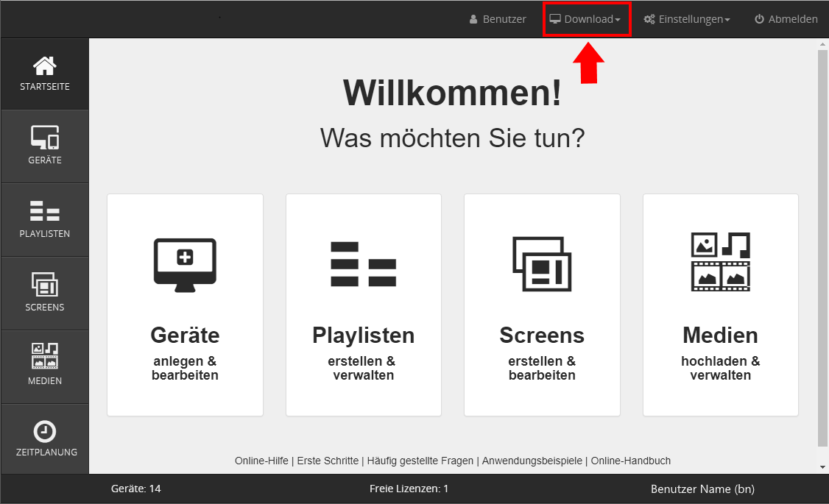The image size is (829, 504).
Task: Click the media film icon on the Medien card
Action: click(x=720, y=261)
